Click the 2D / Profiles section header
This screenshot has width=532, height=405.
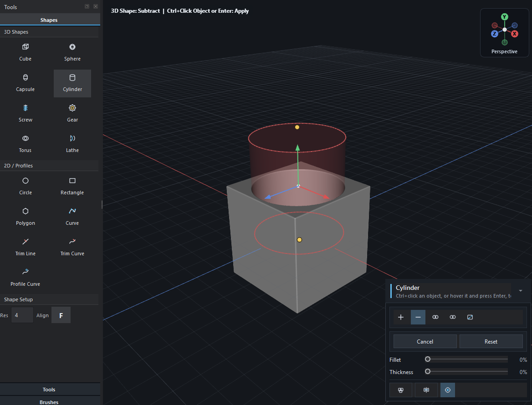click(49, 166)
